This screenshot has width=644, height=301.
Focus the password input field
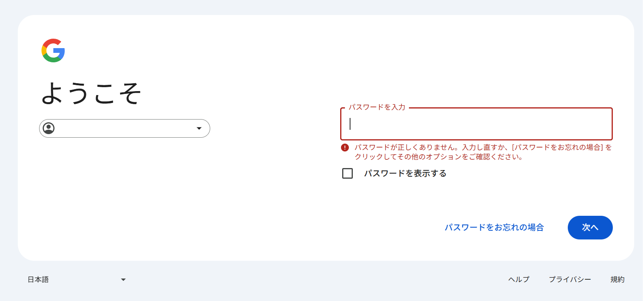click(476, 124)
